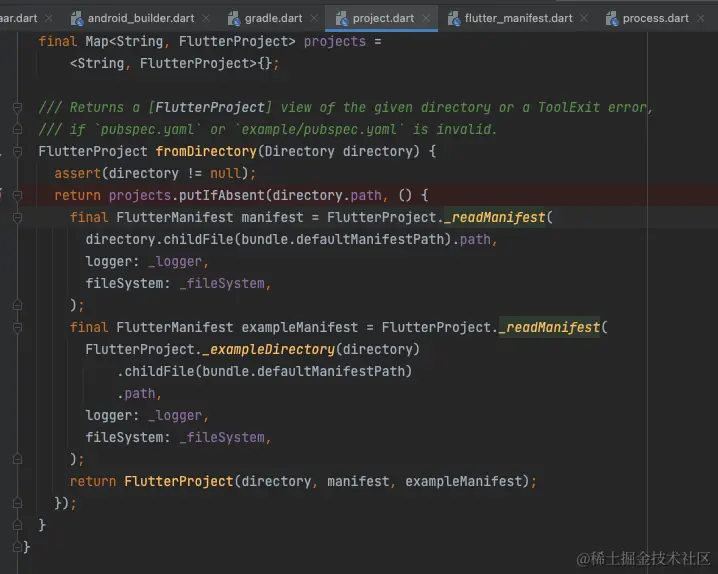Click the Dart file icon on flutter_manifest.dart tab
Screen dimensions: 718x574
coord(454,18)
